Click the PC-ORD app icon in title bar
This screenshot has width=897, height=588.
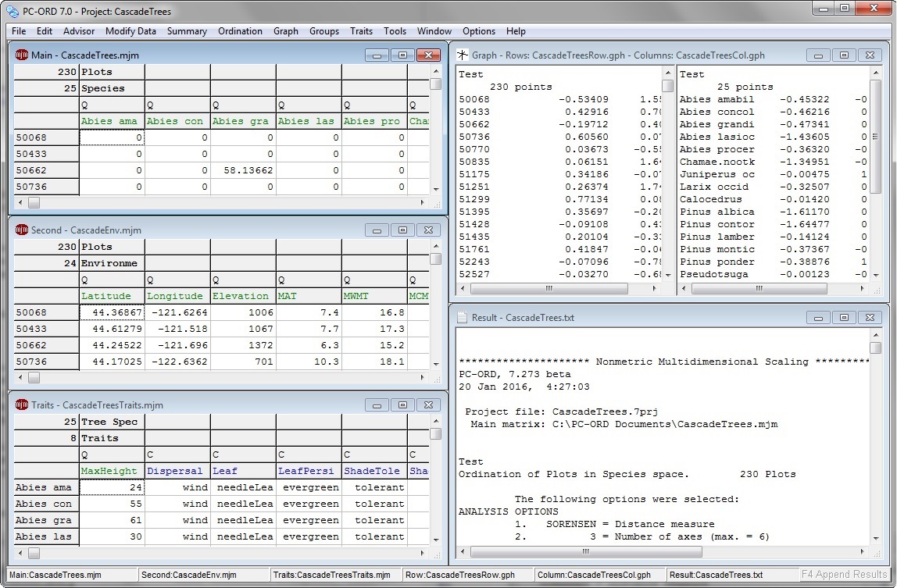click(x=12, y=11)
